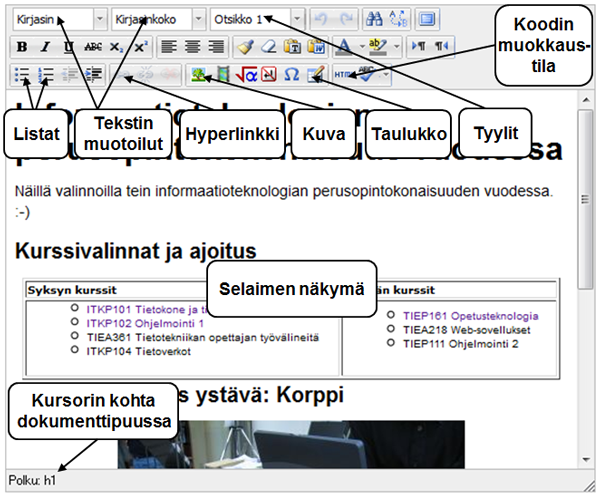
Task: Click the insert image picture icon
Action: coord(199,75)
